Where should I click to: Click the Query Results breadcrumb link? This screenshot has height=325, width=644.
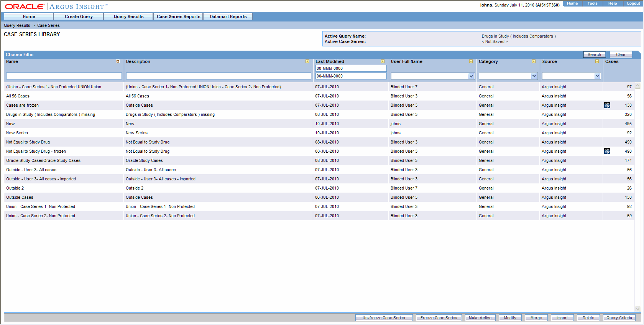tap(17, 25)
